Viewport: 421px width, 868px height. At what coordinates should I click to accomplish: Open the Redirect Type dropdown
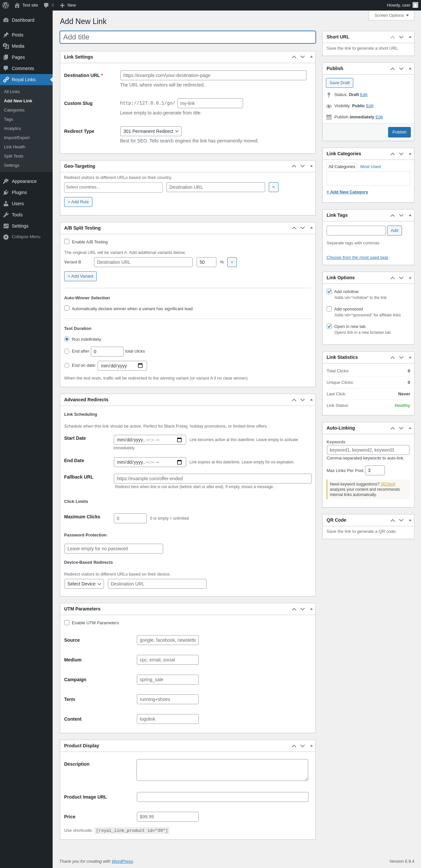(151, 132)
